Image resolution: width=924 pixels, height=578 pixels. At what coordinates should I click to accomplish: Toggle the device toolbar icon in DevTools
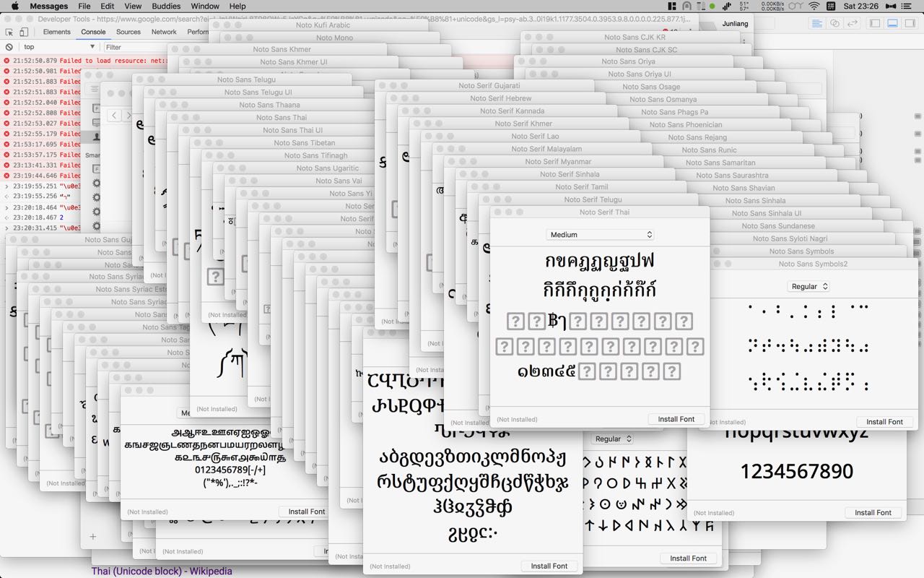[x=24, y=32]
